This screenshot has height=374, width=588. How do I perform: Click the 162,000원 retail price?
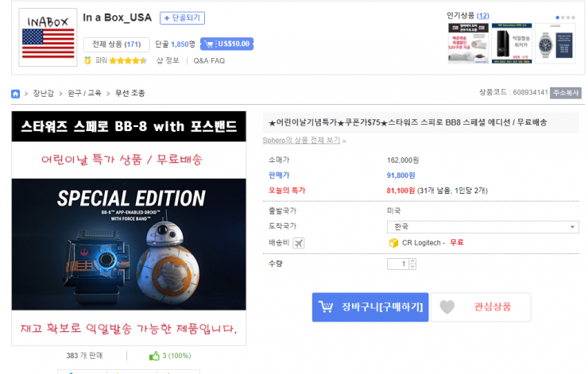(403, 160)
